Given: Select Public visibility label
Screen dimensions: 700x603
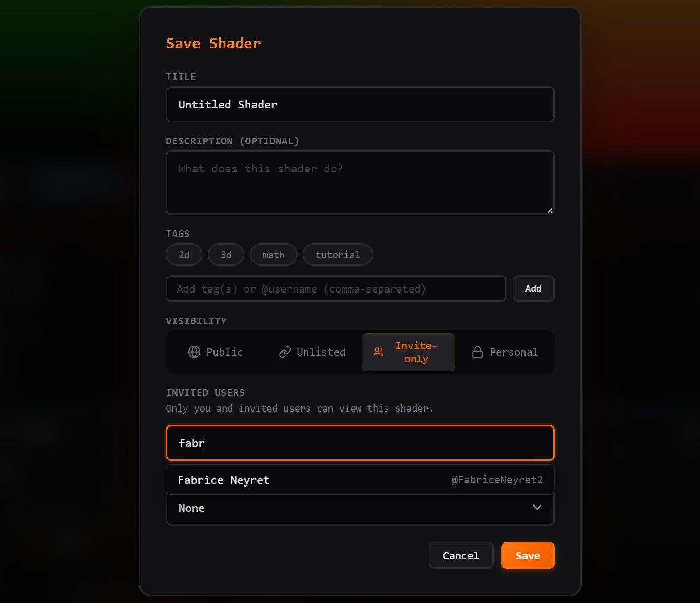Looking at the screenshot, I should coord(224,352).
